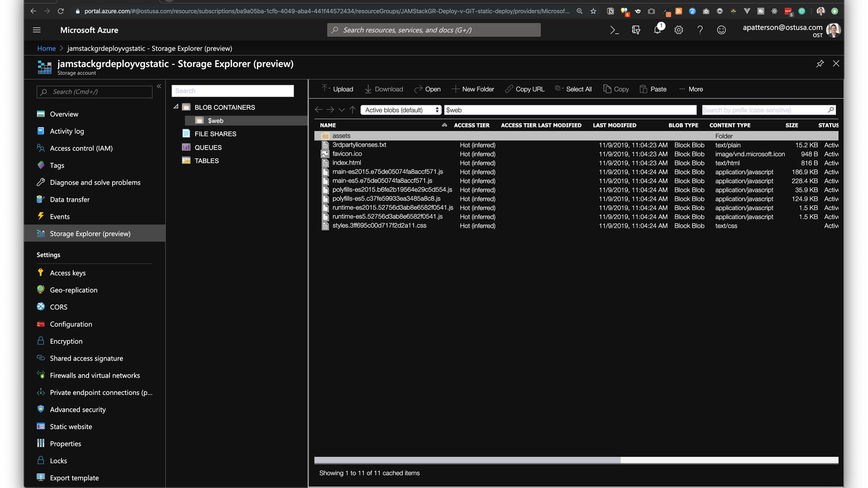This screenshot has height=488, width=868.
Task: Click More in the toolbar
Action: pyautogui.click(x=691, y=89)
